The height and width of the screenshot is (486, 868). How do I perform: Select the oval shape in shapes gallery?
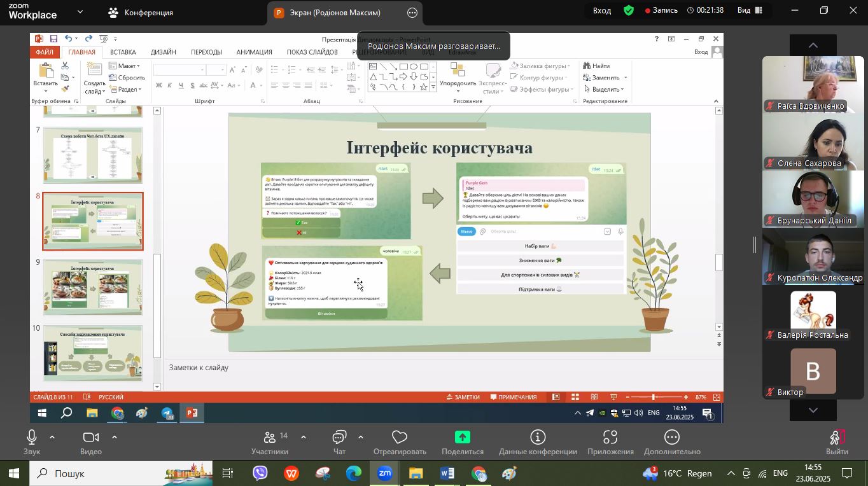point(414,67)
